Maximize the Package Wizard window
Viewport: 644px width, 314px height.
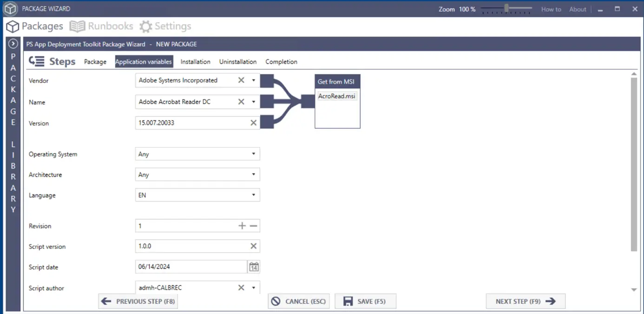[x=618, y=9]
